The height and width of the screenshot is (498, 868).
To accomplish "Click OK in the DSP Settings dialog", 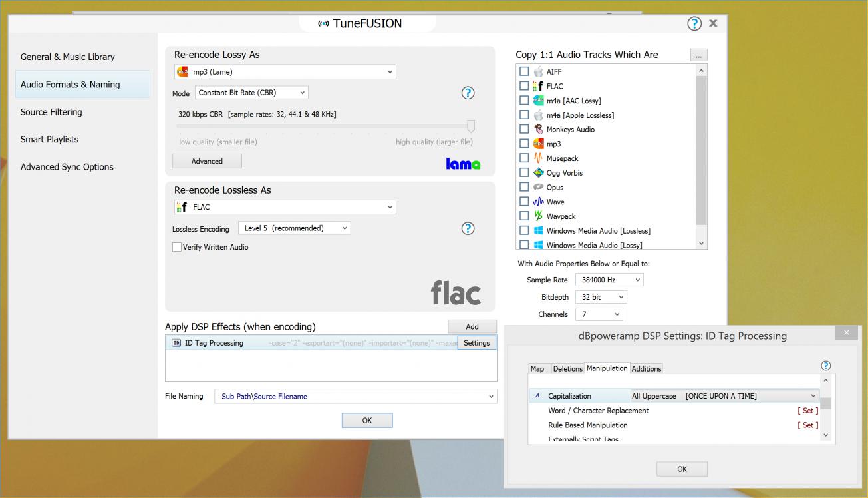I will [x=682, y=469].
